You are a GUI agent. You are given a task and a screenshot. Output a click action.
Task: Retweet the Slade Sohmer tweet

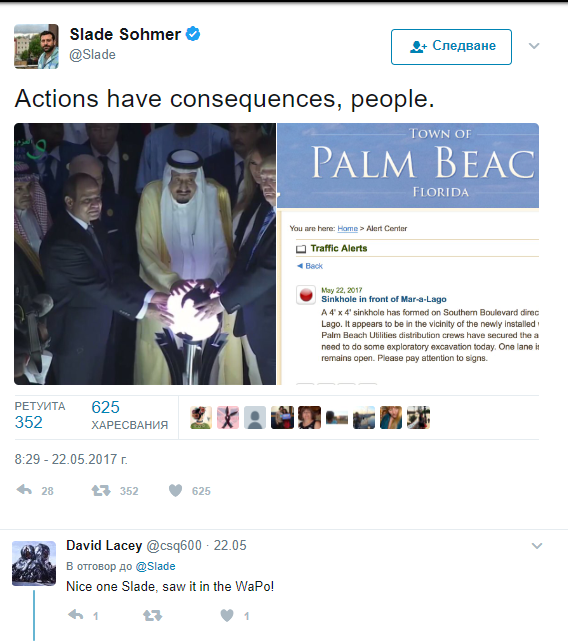click(101, 490)
